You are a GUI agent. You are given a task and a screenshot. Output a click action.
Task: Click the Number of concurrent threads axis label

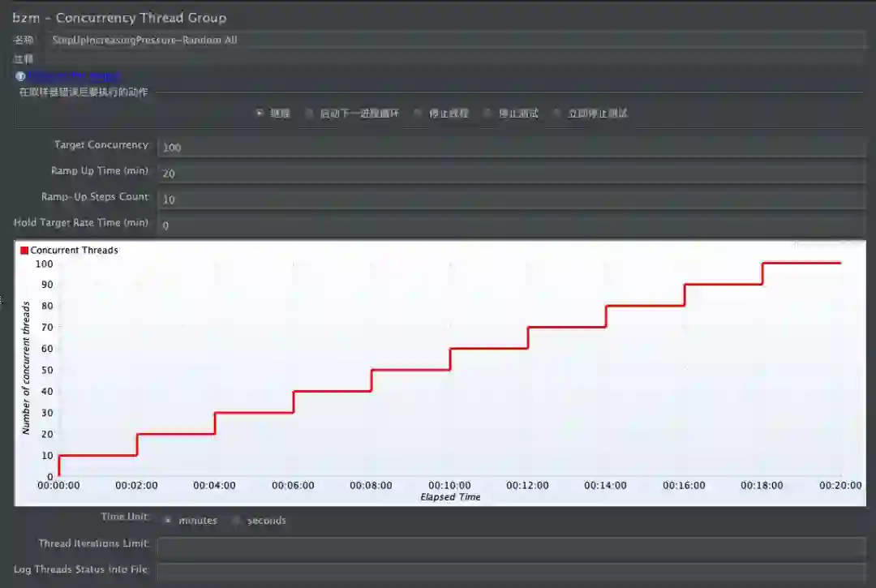click(x=26, y=368)
